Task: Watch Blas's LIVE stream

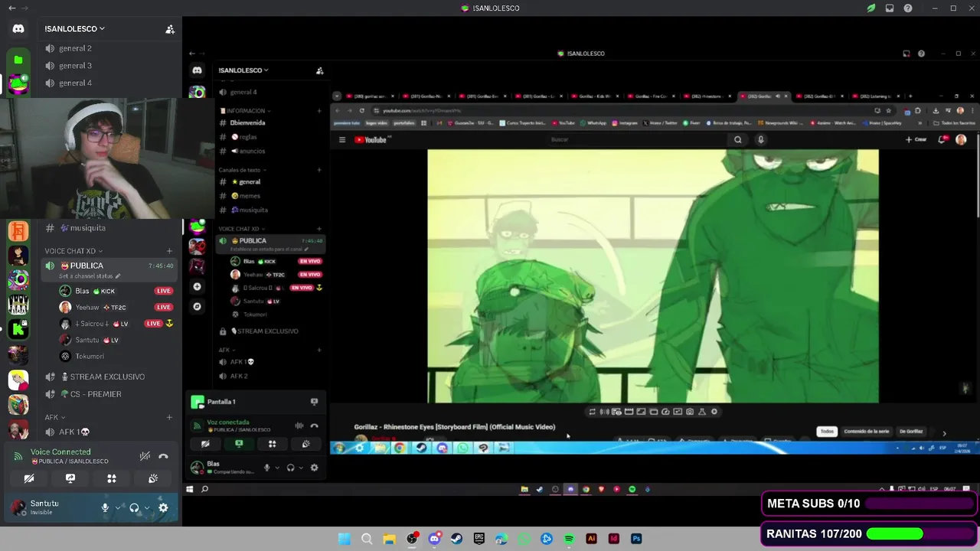Action: [x=163, y=291]
